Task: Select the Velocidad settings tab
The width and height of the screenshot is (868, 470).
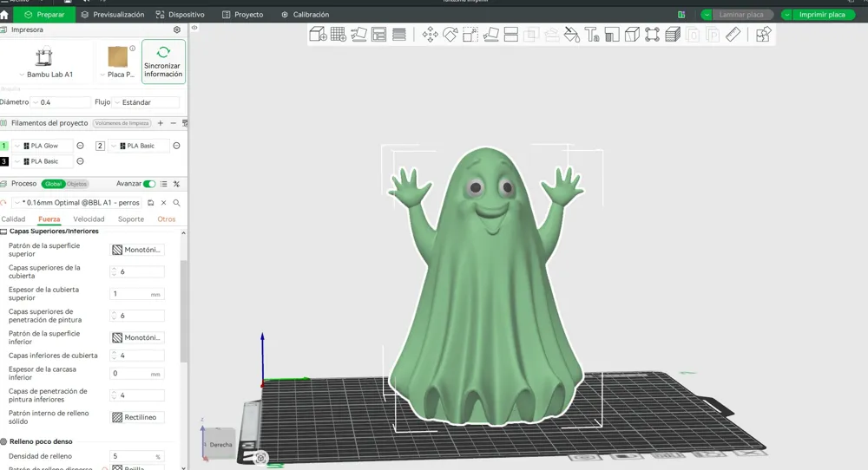Action: [x=89, y=219]
